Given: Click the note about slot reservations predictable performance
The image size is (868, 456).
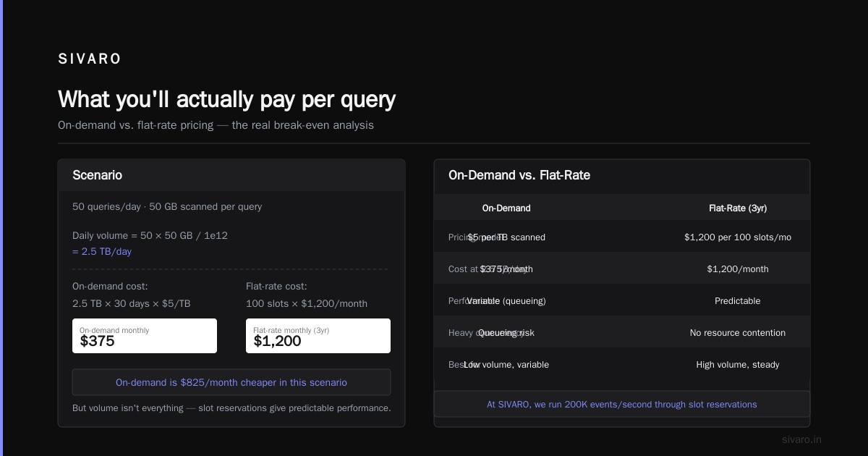Looking at the screenshot, I should pos(231,408).
